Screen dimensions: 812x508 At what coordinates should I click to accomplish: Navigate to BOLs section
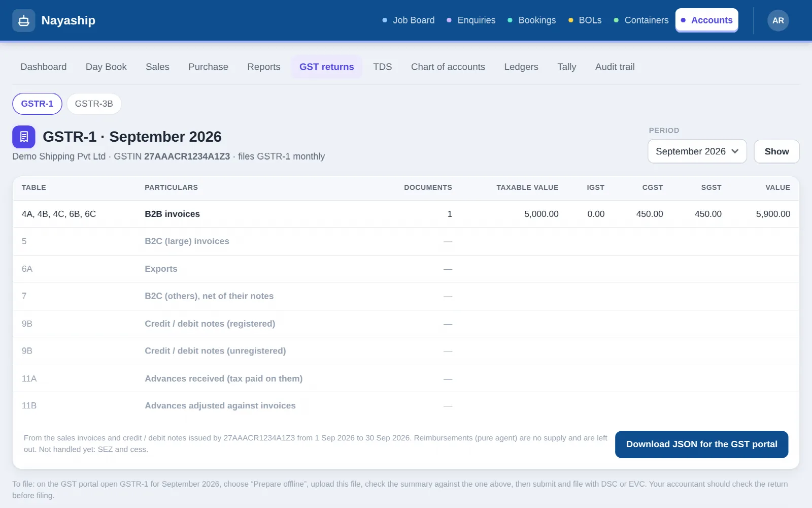coord(585,20)
